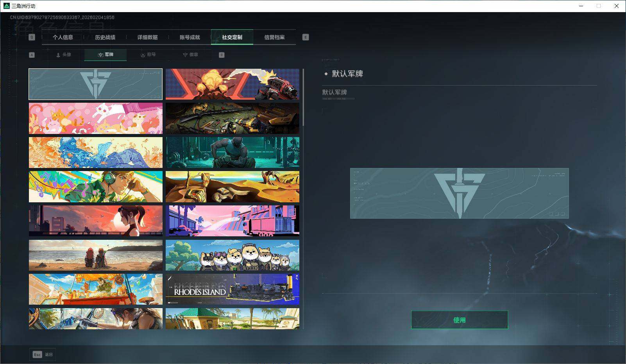Select the street food stall dog tag
This screenshot has width=626, height=364.
(96, 289)
